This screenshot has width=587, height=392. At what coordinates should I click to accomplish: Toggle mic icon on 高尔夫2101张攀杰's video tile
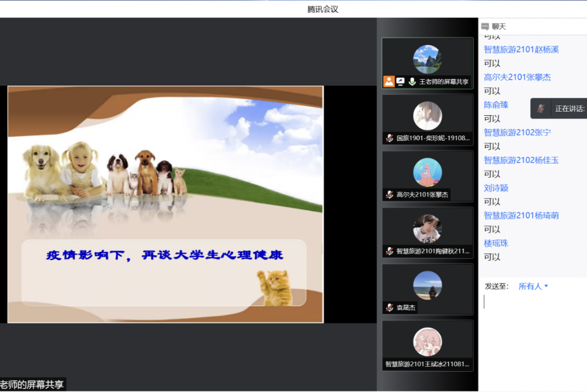[389, 194]
